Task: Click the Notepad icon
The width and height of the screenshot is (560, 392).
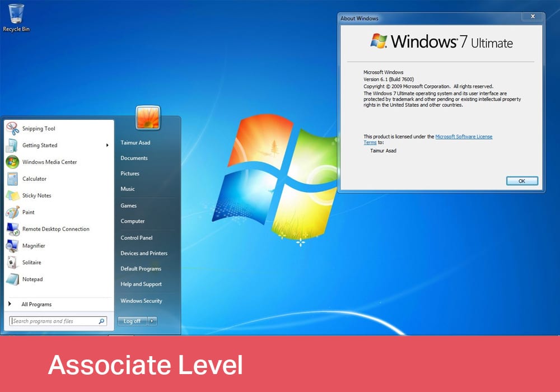Action: pyautogui.click(x=12, y=279)
